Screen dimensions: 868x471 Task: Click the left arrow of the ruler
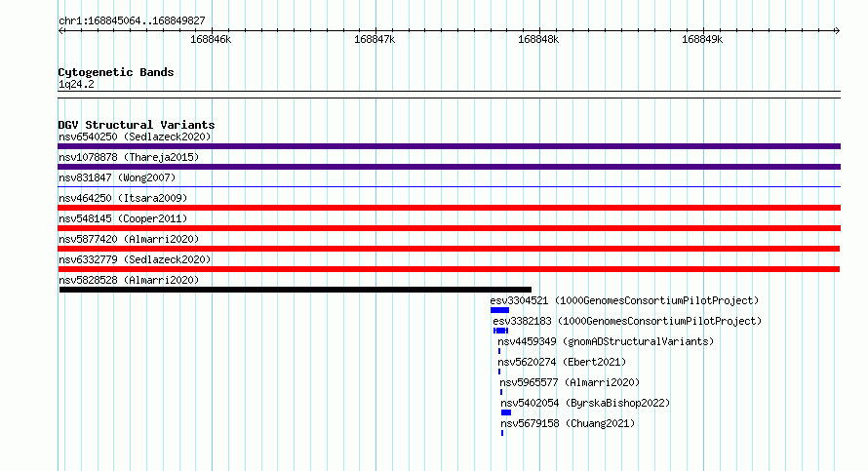click(x=61, y=30)
